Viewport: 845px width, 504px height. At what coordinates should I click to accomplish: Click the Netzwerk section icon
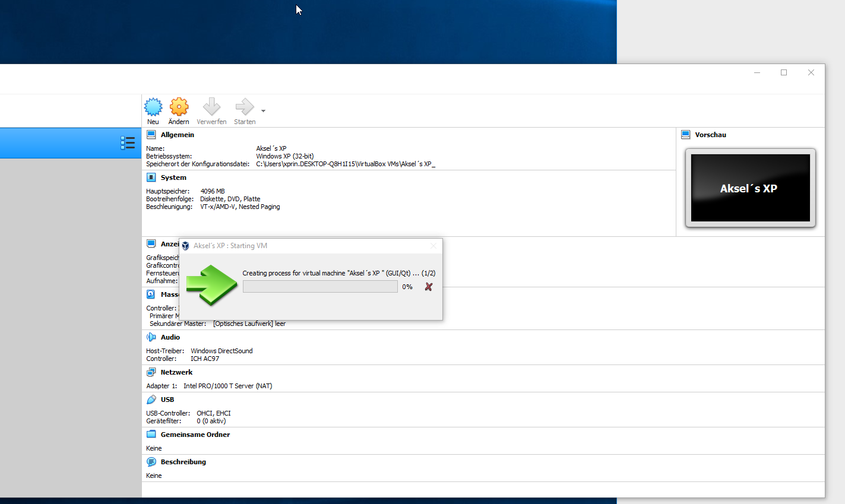(151, 372)
